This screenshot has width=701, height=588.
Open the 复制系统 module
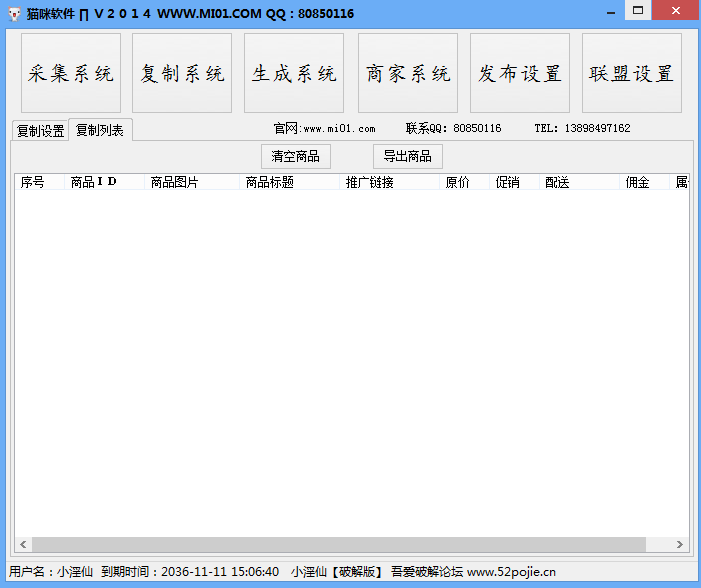[x=182, y=74]
